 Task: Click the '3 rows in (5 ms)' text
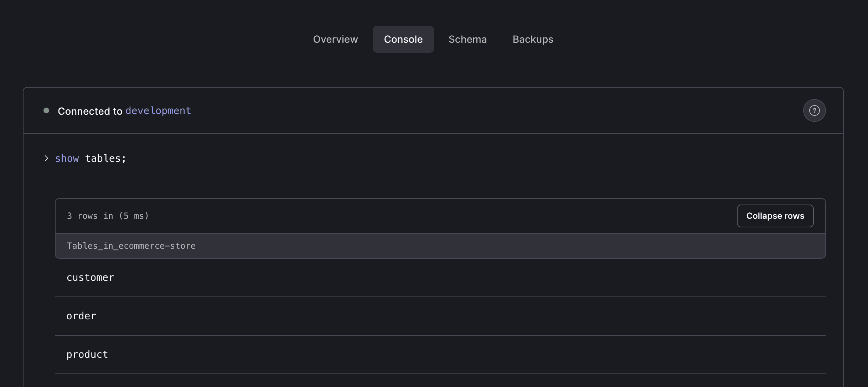click(108, 216)
